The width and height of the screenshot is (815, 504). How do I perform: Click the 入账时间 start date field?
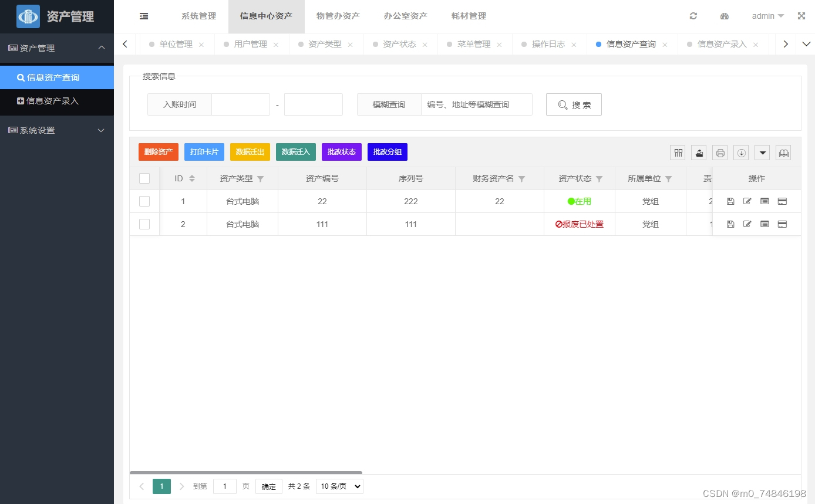[241, 104]
